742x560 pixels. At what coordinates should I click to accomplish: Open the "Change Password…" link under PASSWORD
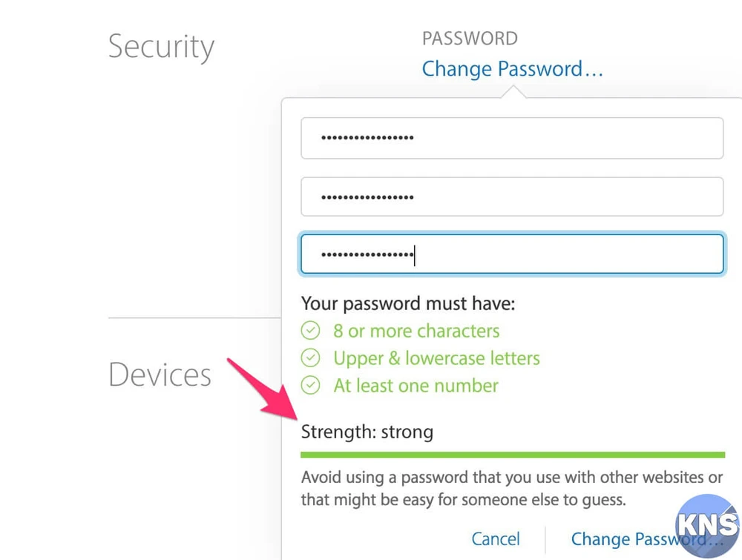(512, 69)
